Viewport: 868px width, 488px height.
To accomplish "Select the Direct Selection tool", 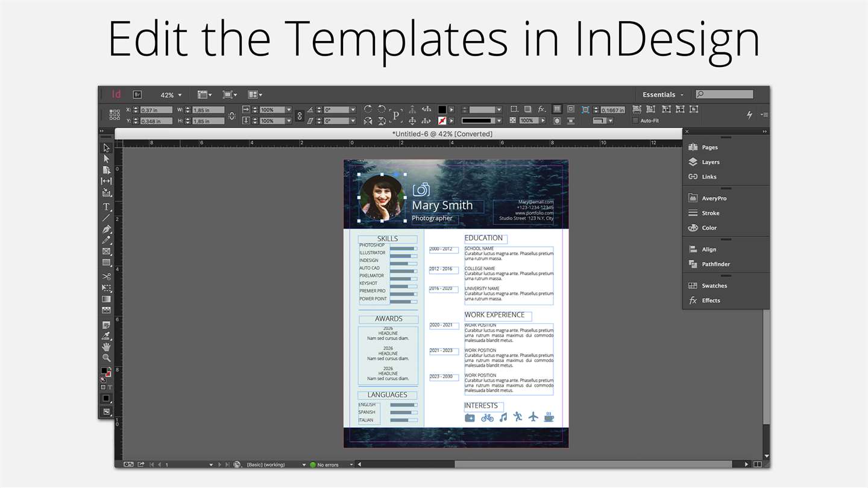I will tap(106, 159).
